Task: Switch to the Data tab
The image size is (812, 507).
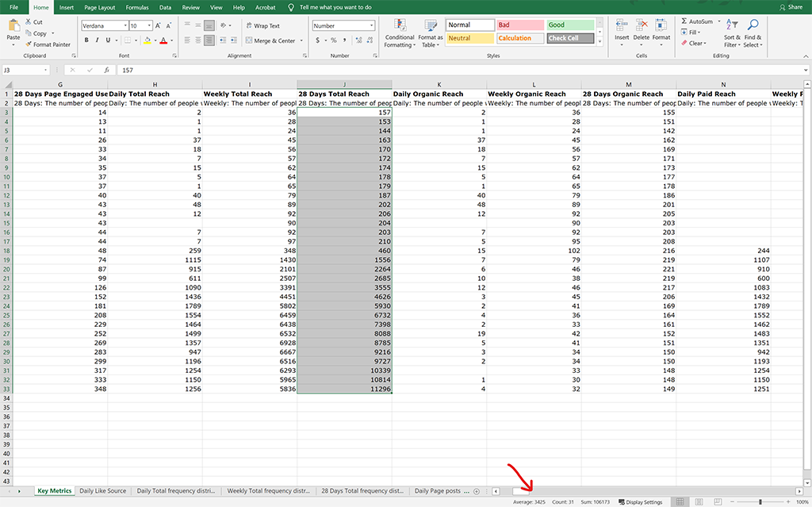Action: [165, 7]
